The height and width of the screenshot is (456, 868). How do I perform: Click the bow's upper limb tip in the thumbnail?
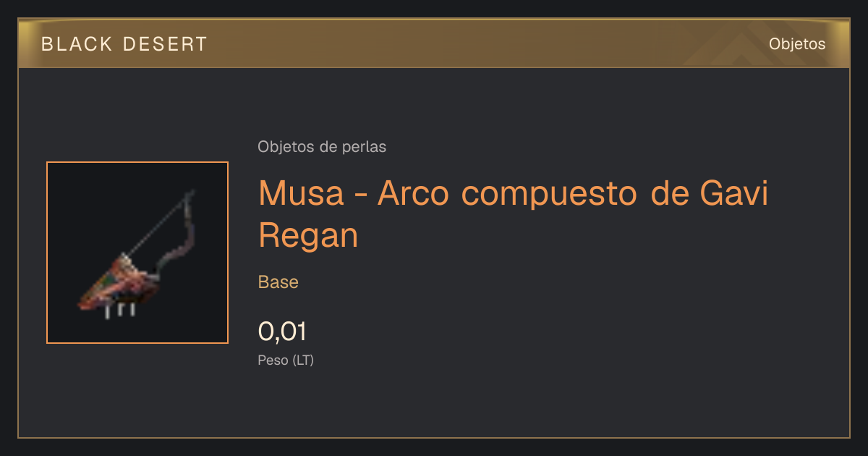192,195
